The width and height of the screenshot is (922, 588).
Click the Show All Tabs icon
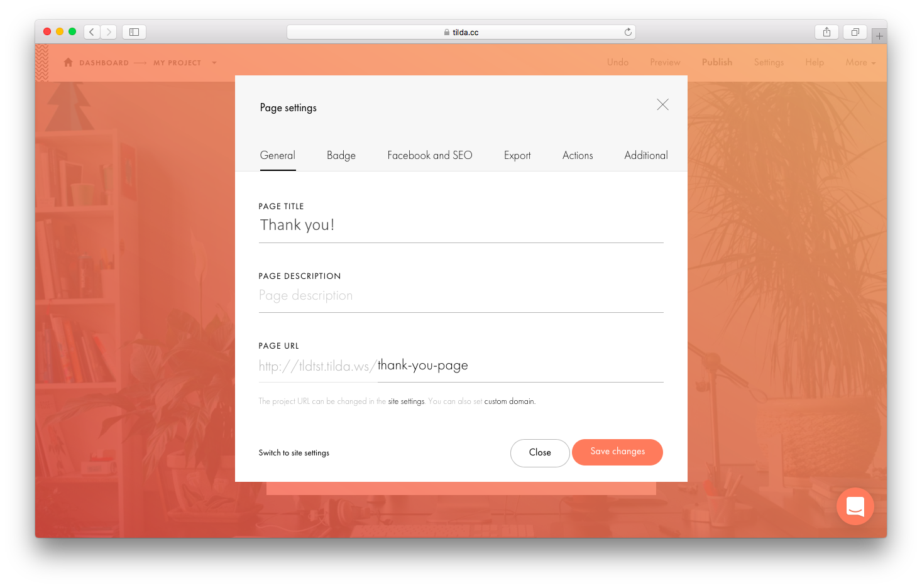pyautogui.click(x=855, y=31)
